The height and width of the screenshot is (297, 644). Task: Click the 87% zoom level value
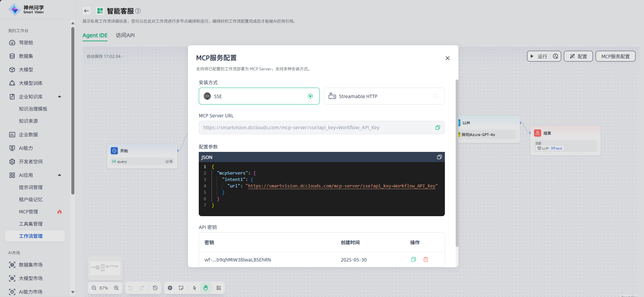[104, 288]
